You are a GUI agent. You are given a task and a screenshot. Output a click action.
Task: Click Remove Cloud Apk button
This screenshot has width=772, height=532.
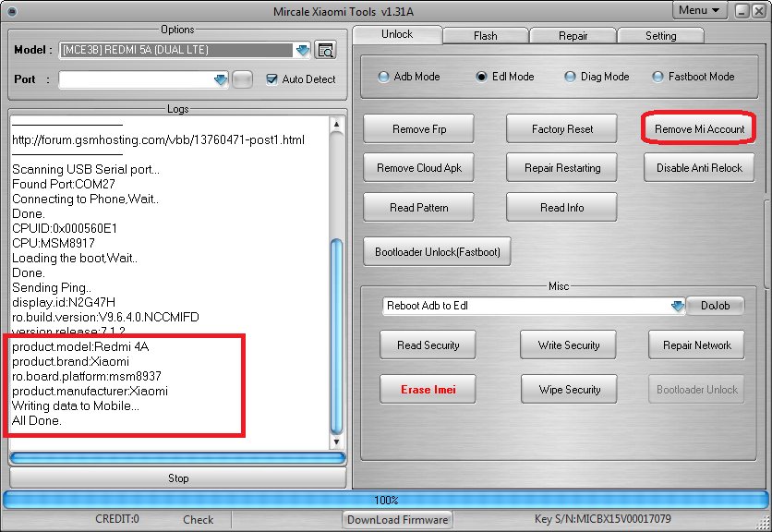[419, 168]
